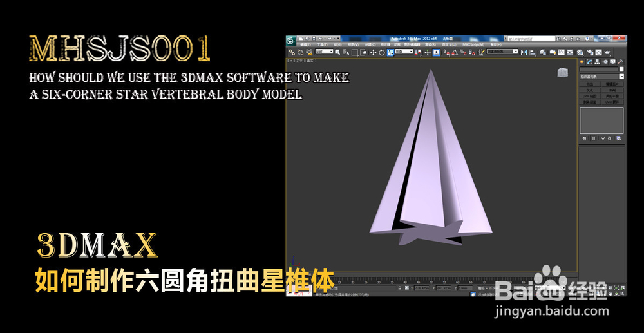Image resolution: width=644 pixels, height=333 pixels.
Task: Open Edit Named Selection Sets
Action: click(x=482, y=52)
